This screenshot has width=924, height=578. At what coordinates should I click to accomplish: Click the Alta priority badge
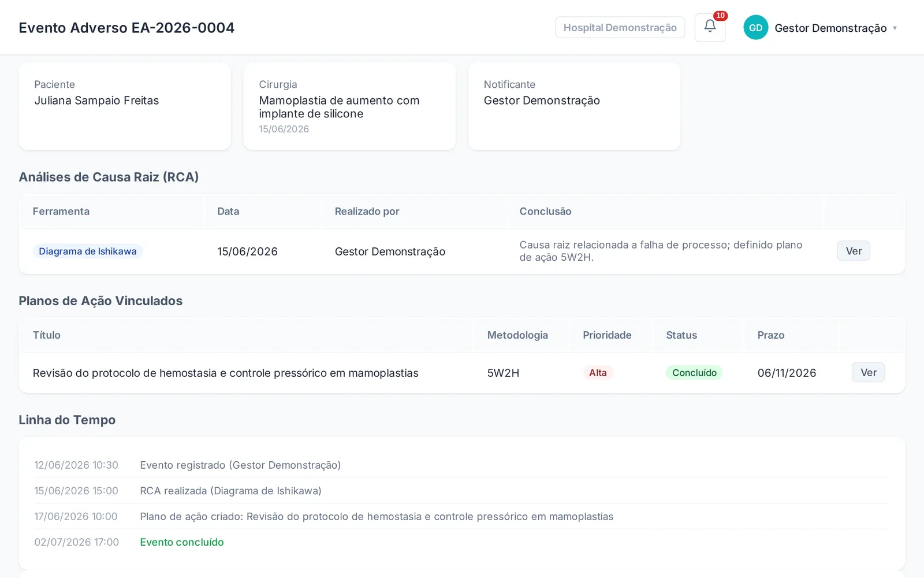coord(598,373)
